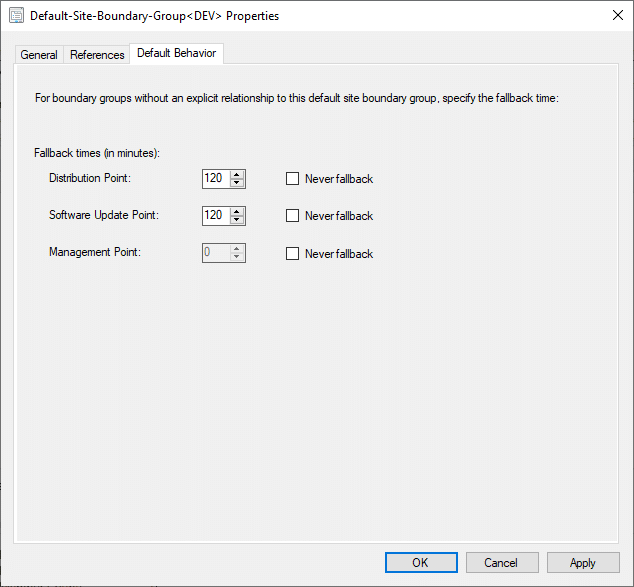
Task: Click the Cancel button
Action: (x=502, y=563)
